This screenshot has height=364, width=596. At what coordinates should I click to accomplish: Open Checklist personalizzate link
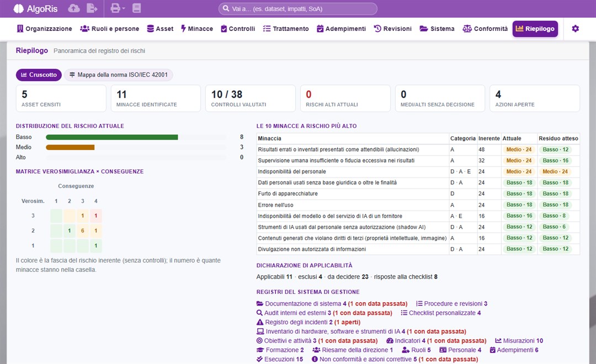440,313
